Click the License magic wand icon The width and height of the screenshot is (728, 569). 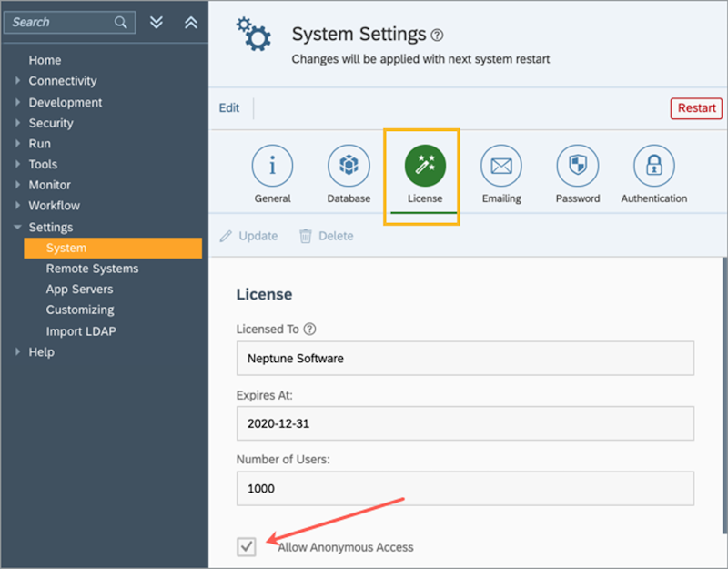[425, 166]
